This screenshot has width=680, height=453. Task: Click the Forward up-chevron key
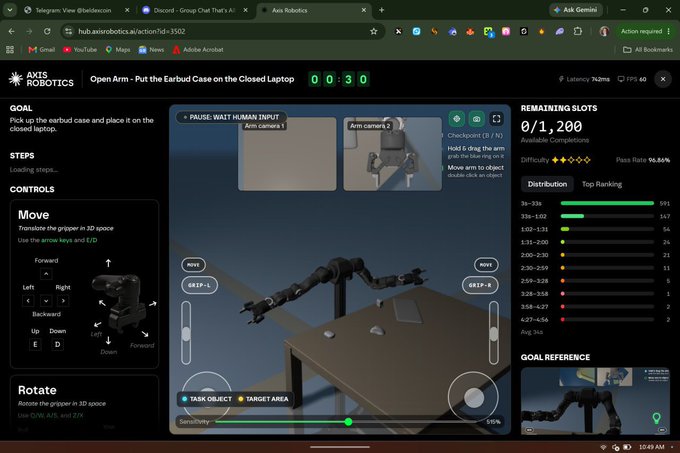click(46, 274)
